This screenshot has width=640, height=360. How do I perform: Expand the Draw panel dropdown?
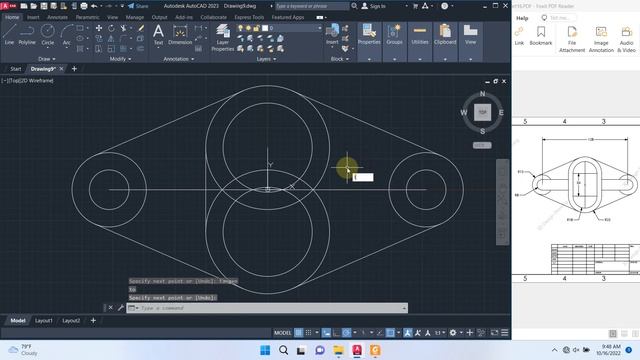(47, 59)
